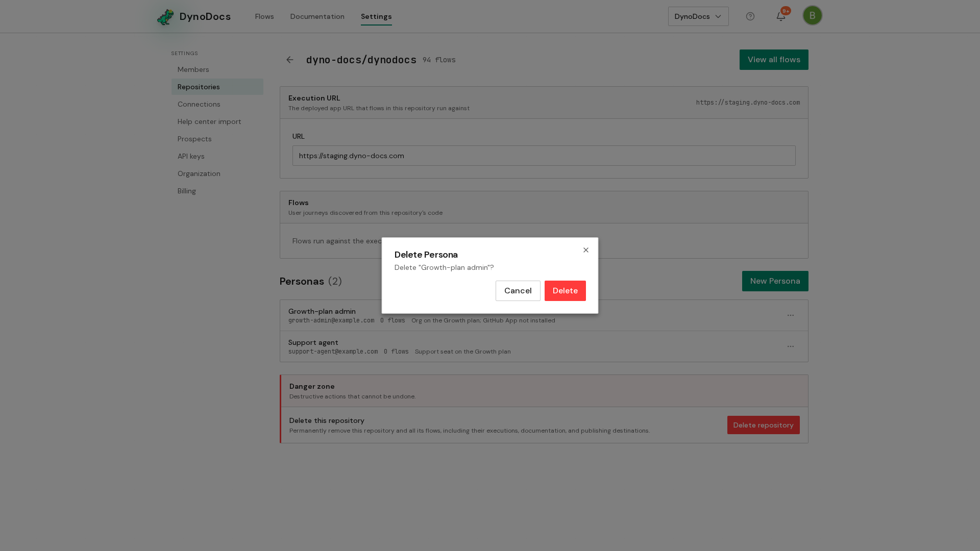Screen dimensions: 980x551
Task: Open the notifications bell
Action: (781, 16)
